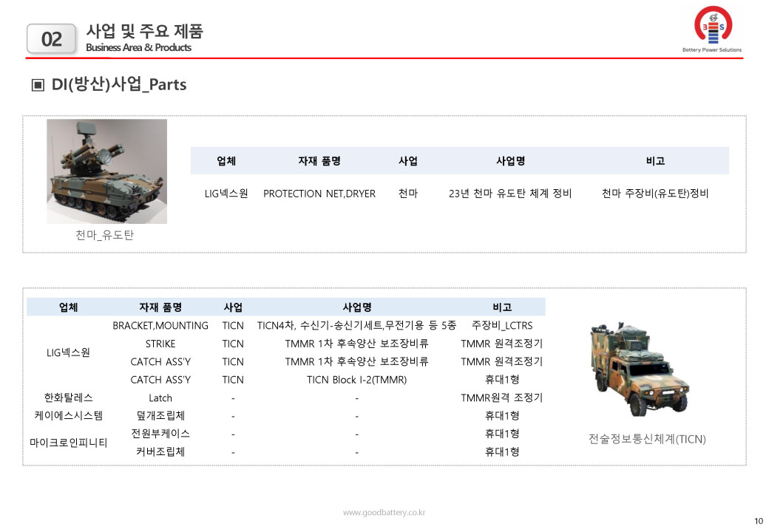The height and width of the screenshot is (532, 769).
Task: Click the Latch item cell
Action: [160, 398]
